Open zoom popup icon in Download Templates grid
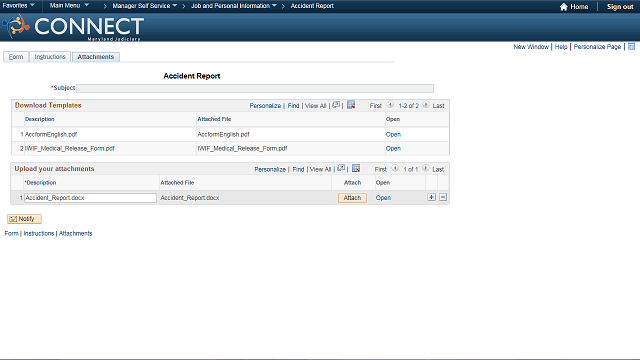The height and width of the screenshot is (360, 640). [x=336, y=105]
